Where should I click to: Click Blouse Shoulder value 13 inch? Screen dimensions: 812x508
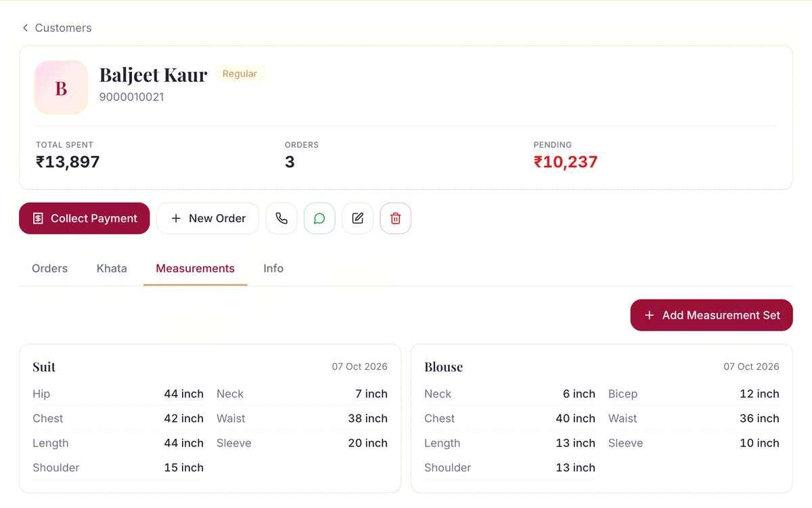coord(576,467)
